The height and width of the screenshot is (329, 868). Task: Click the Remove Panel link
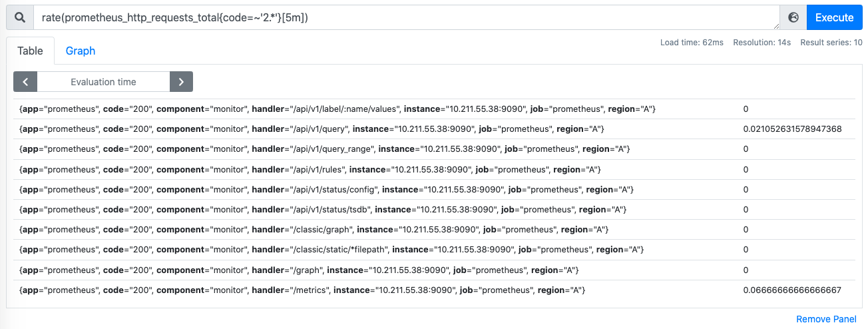pyautogui.click(x=826, y=319)
